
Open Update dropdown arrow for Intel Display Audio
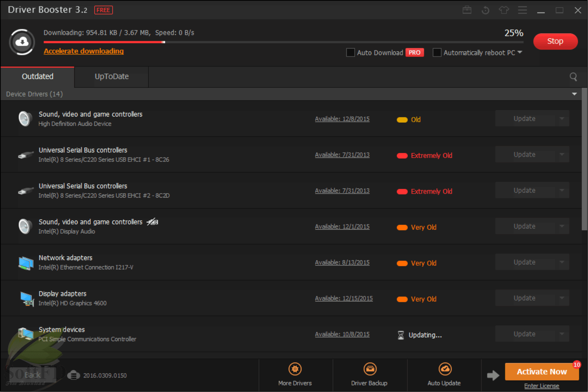[561, 226]
